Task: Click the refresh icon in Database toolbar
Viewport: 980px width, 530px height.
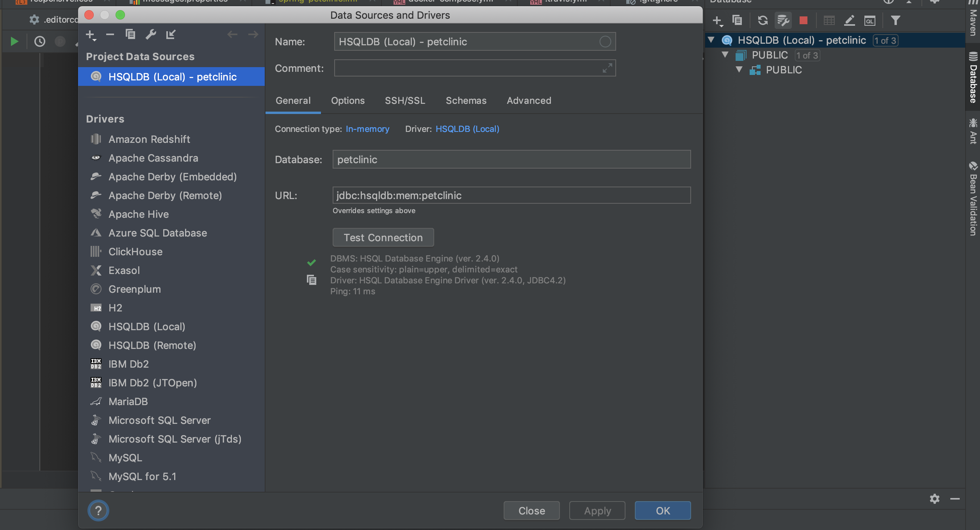Action: click(x=763, y=20)
